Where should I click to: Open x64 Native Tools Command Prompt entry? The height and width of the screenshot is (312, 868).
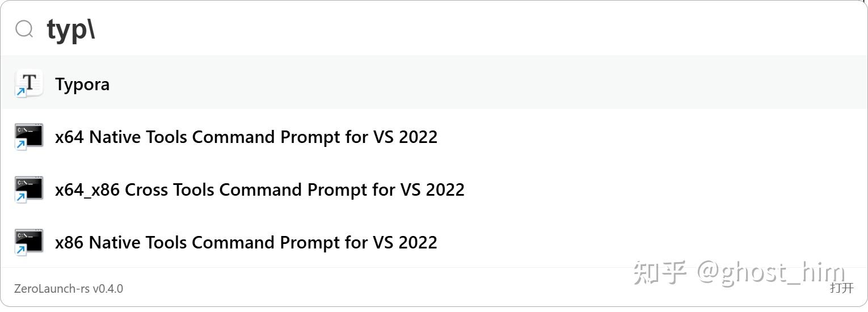pos(246,137)
